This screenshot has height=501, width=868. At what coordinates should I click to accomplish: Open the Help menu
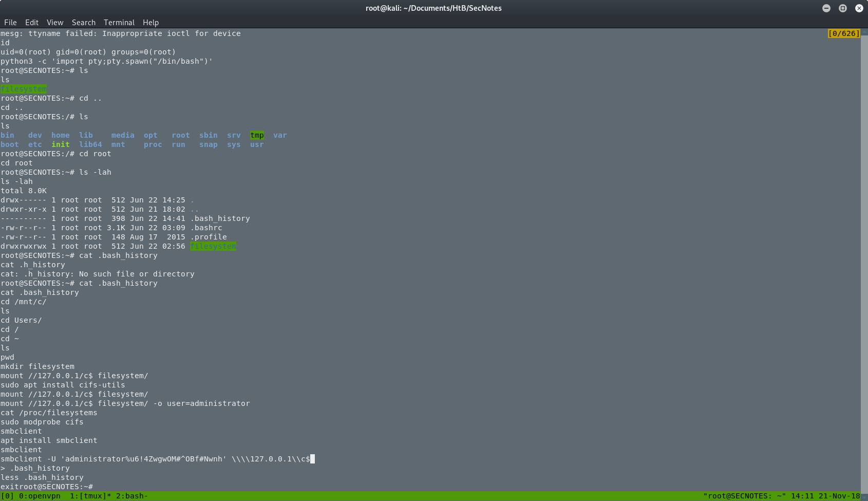tap(150, 22)
